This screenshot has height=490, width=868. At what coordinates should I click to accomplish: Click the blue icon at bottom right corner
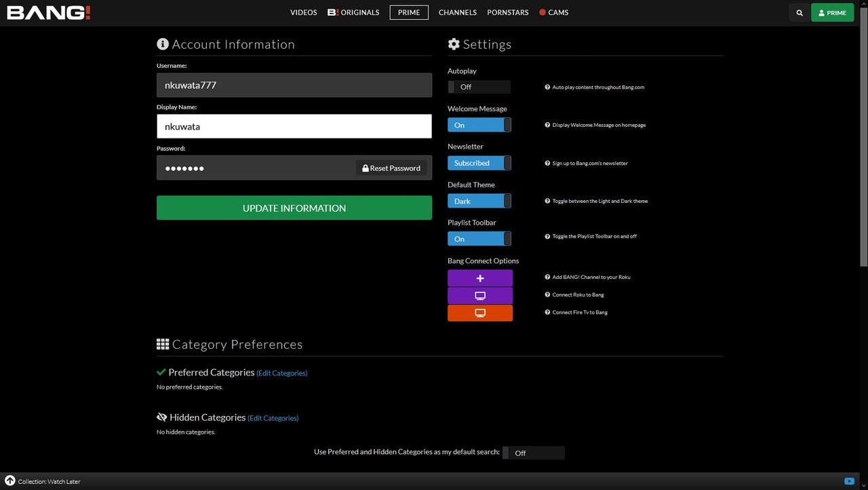(x=849, y=481)
